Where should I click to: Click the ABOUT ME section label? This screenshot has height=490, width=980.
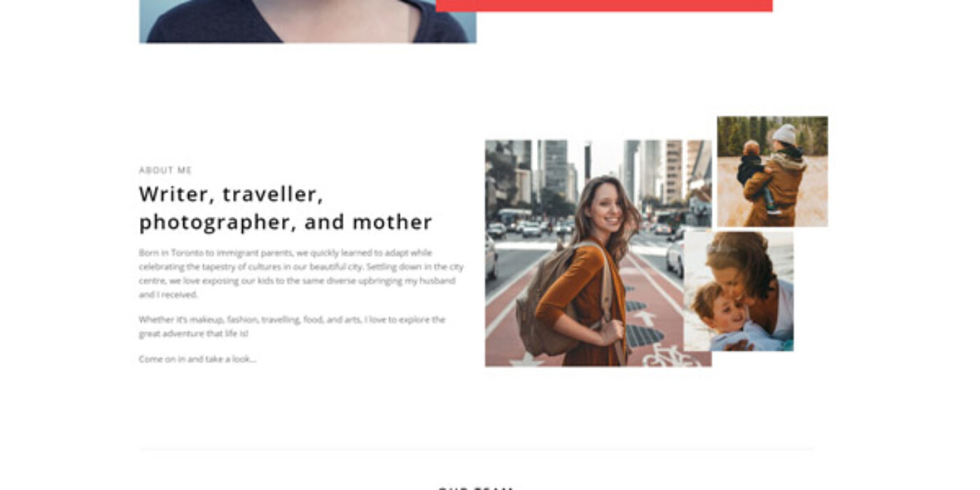point(165,170)
